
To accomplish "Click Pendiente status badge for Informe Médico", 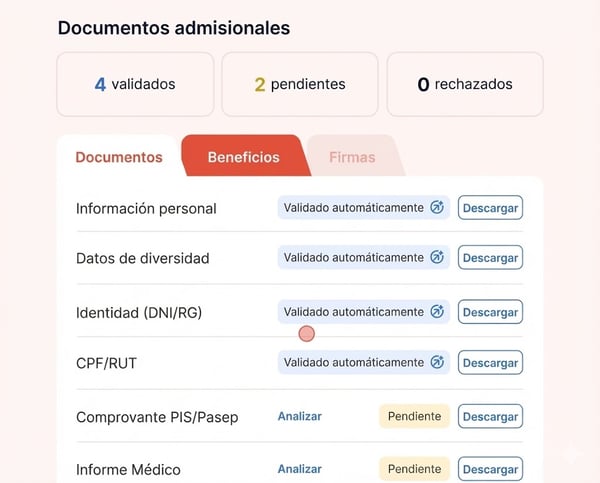I will (x=414, y=469).
